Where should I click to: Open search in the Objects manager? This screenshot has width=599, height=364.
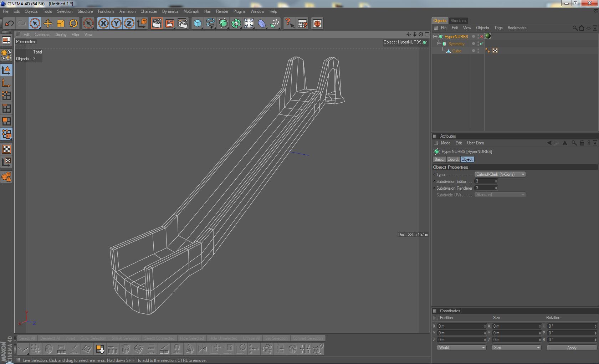[x=575, y=28]
